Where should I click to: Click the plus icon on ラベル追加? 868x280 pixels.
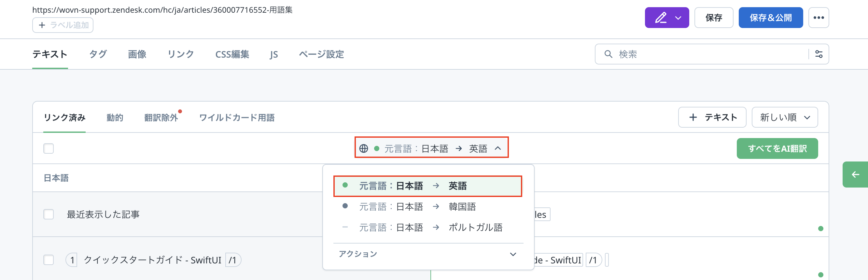click(42, 25)
